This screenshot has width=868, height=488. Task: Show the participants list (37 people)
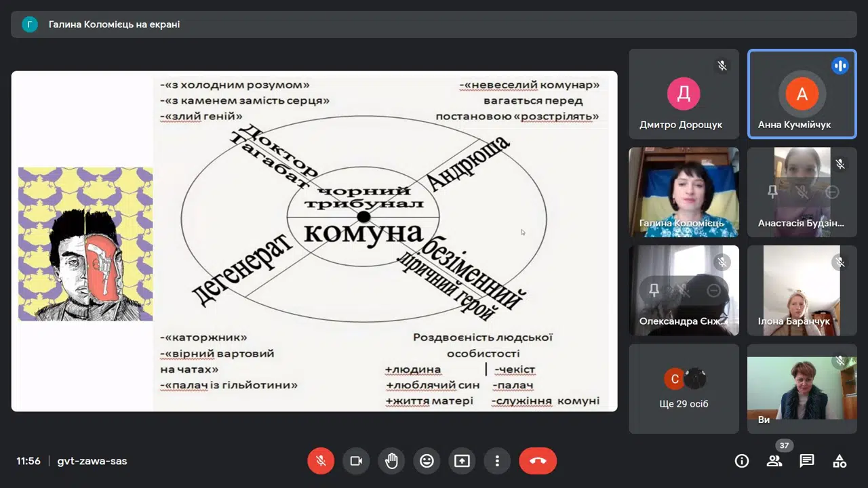[x=774, y=461]
